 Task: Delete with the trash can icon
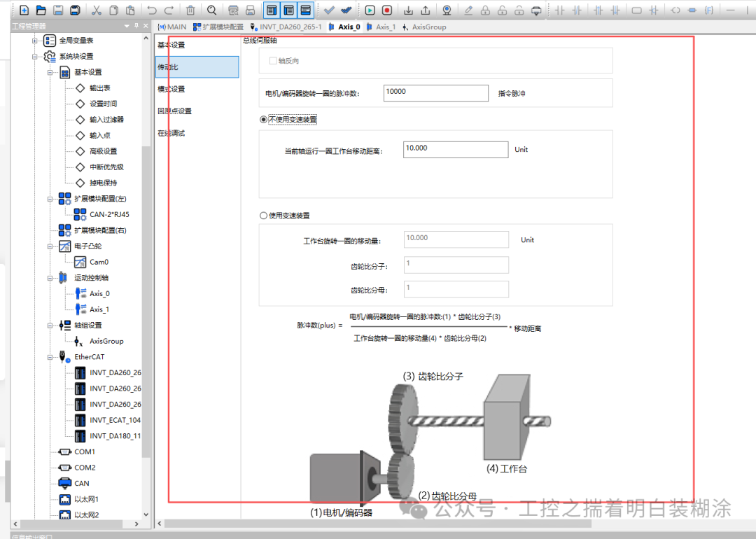click(190, 10)
